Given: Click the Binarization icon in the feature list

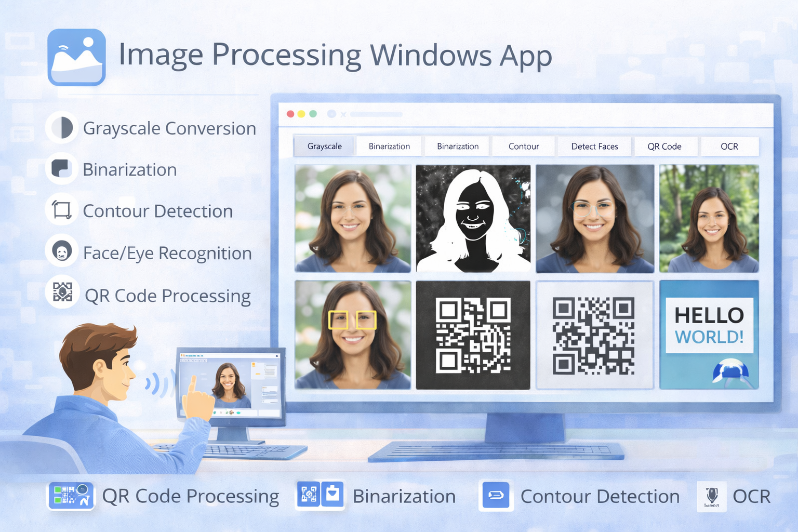Looking at the screenshot, I should pyautogui.click(x=62, y=169).
